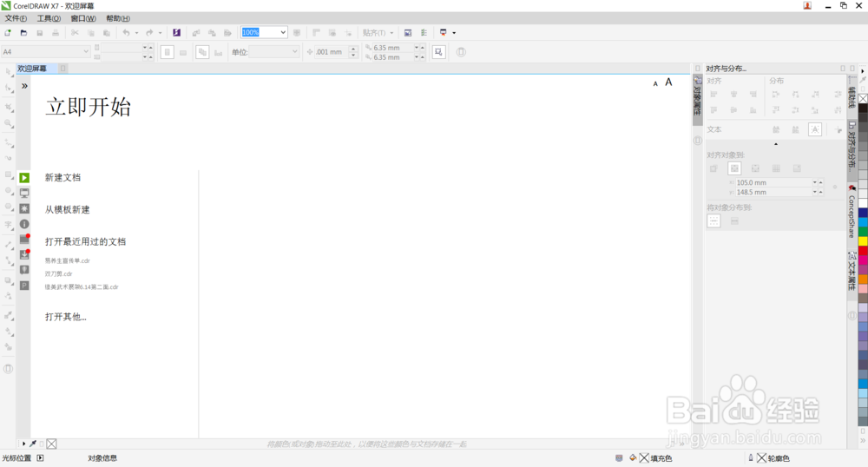Click 打开其他... link
This screenshot has width=868, height=467.
(65, 317)
